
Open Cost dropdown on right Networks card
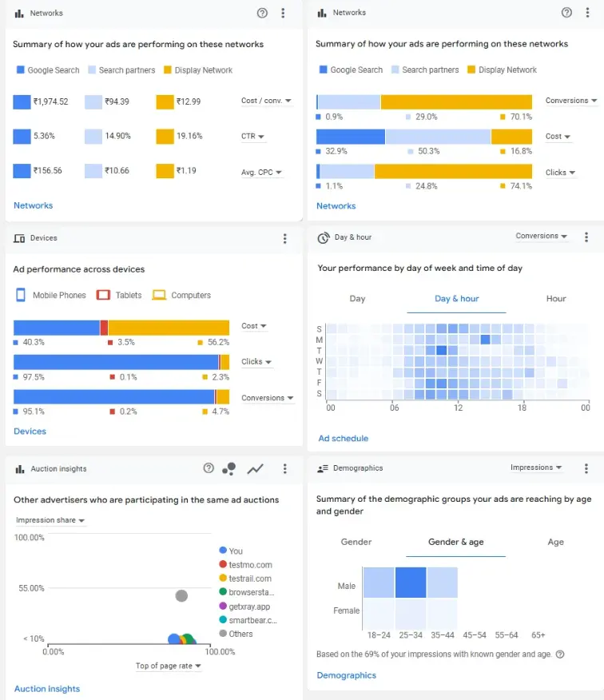point(558,136)
